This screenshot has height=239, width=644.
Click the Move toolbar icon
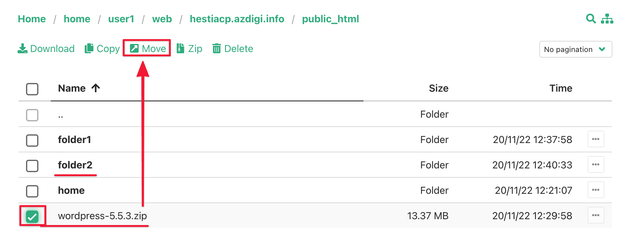[134, 49]
